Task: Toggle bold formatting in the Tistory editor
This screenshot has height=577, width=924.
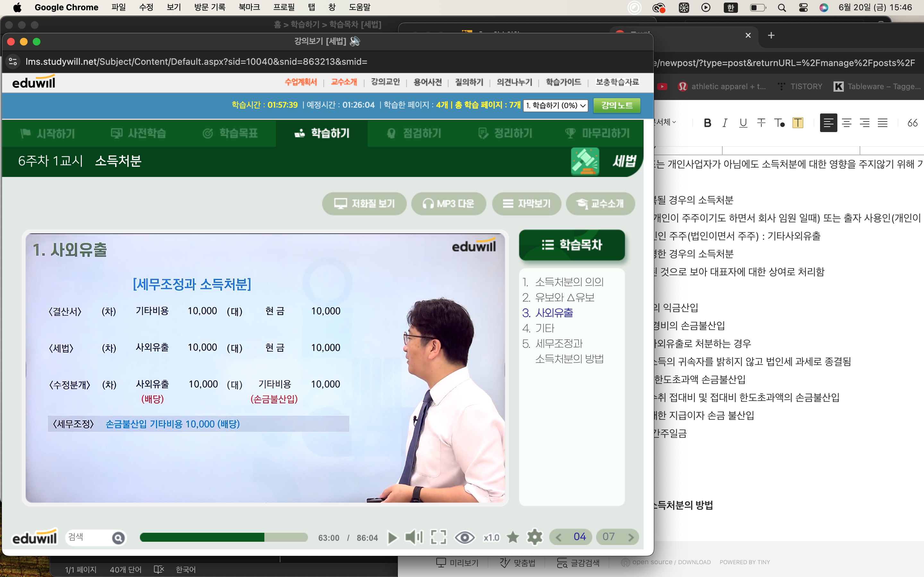Action: pos(707,122)
